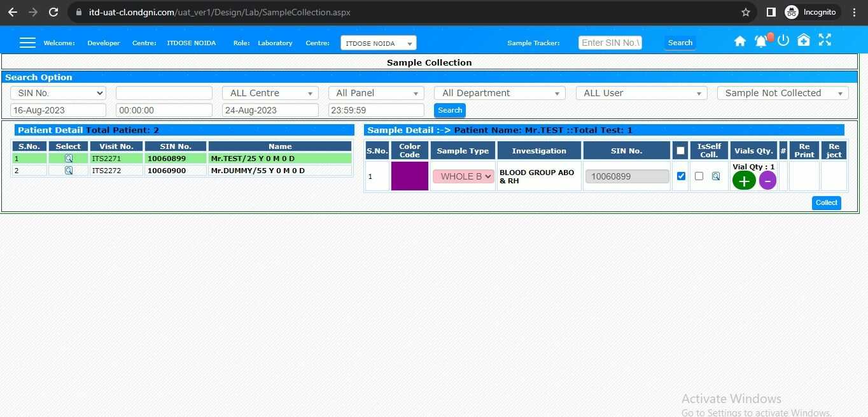Open the Sample Not Collected filter dropdown
This screenshot has height=417, width=868.
click(782, 92)
